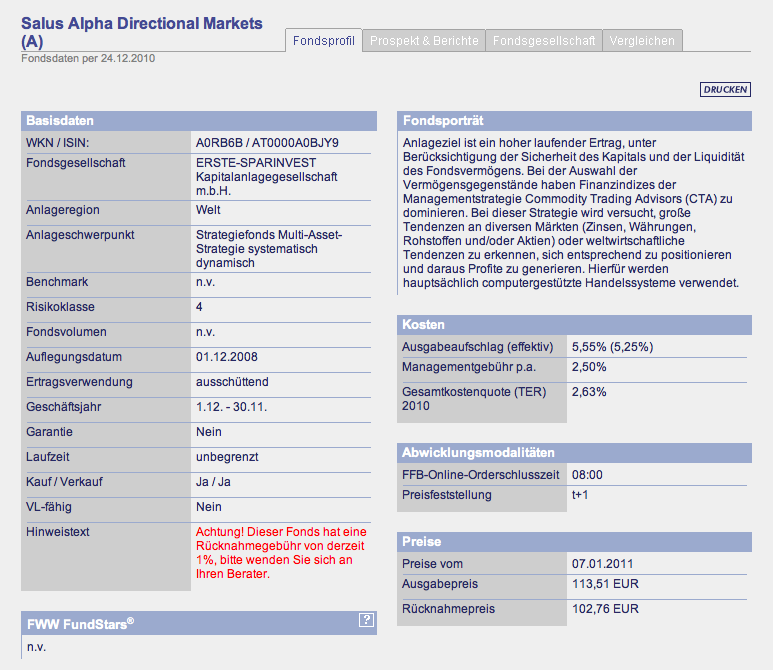773x670 pixels.
Task: Click the Salus Alpha Directional Markets title
Action: (141, 32)
